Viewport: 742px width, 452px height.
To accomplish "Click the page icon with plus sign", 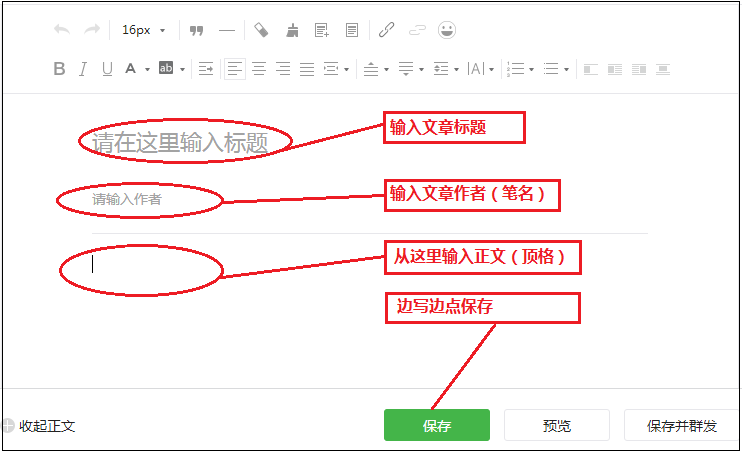I will (322, 30).
